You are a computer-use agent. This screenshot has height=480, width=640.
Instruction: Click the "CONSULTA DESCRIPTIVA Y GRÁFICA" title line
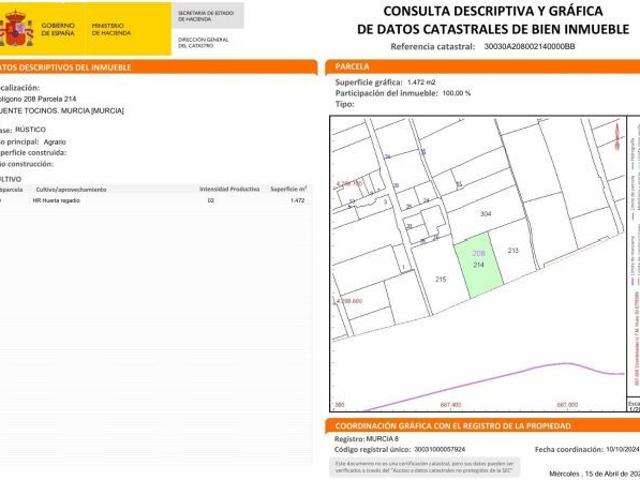coord(493,11)
